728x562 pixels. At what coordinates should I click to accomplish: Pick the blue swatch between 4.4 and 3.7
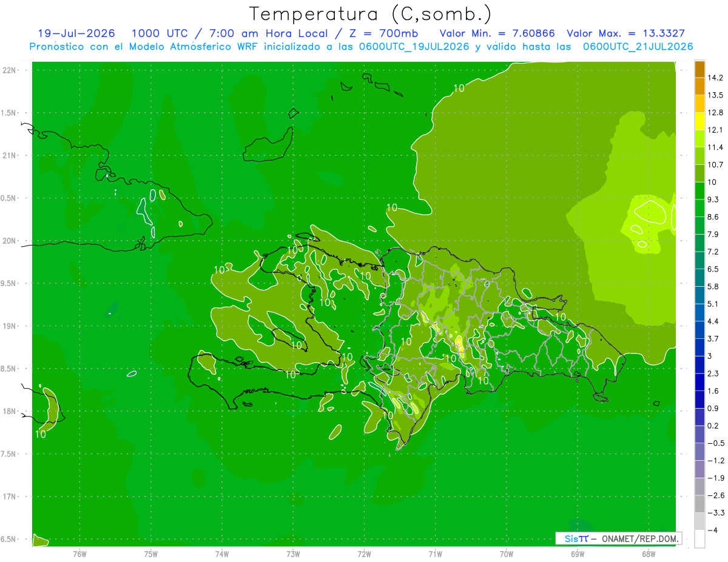pos(699,330)
